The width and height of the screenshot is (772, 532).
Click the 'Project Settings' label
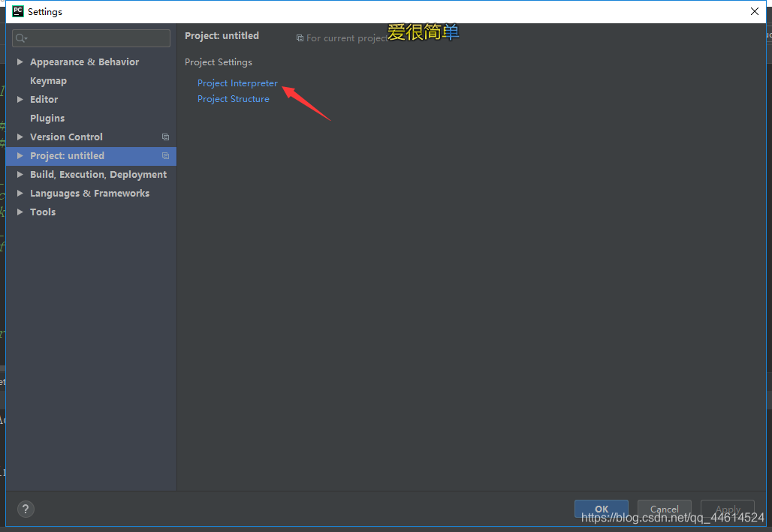pyautogui.click(x=218, y=62)
